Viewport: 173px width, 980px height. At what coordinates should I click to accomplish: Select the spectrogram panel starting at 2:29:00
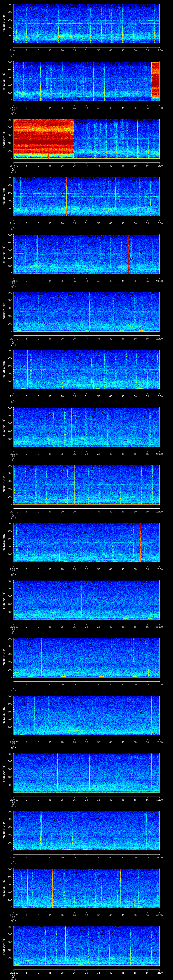[x=86, y=773]
